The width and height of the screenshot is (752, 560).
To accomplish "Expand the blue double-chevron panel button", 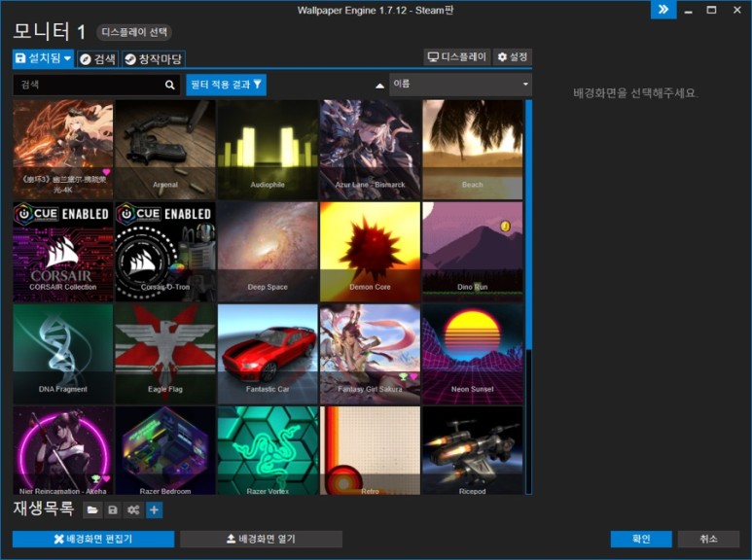I will click(x=663, y=10).
